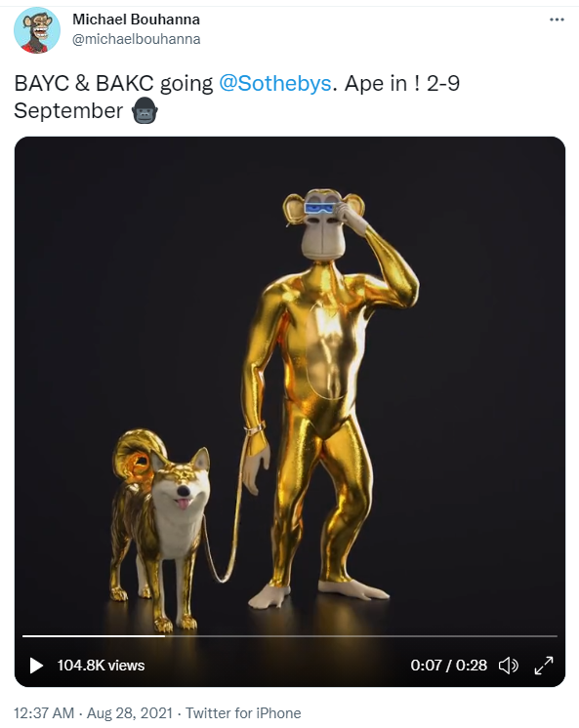Expand the video to fullscreen
The height and width of the screenshot is (728, 579).
click(x=544, y=666)
